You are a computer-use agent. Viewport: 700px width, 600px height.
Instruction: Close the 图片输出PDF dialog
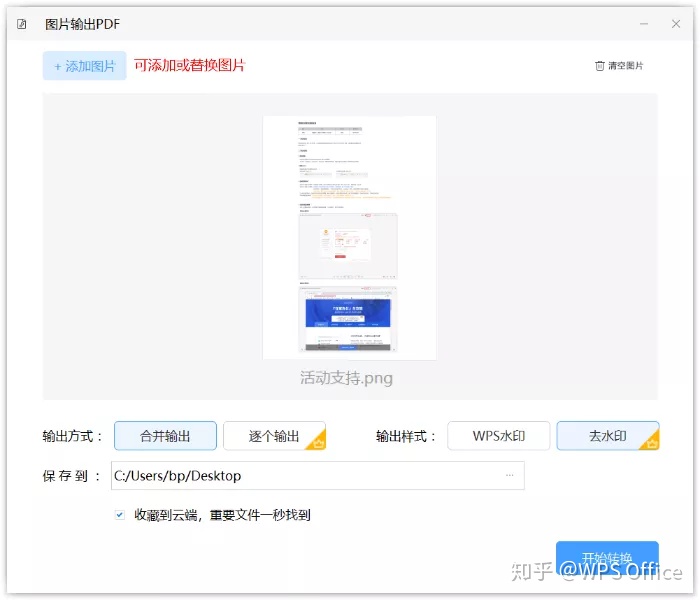click(676, 24)
